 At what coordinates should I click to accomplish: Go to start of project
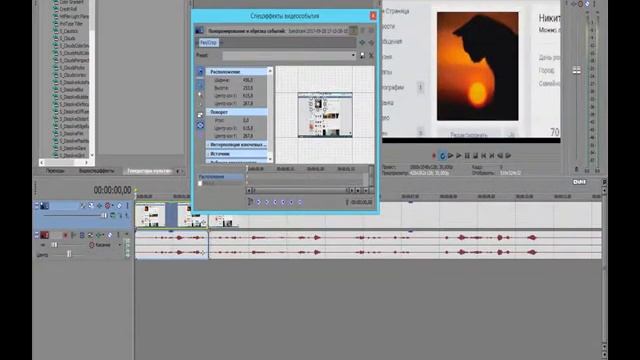click(484, 156)
